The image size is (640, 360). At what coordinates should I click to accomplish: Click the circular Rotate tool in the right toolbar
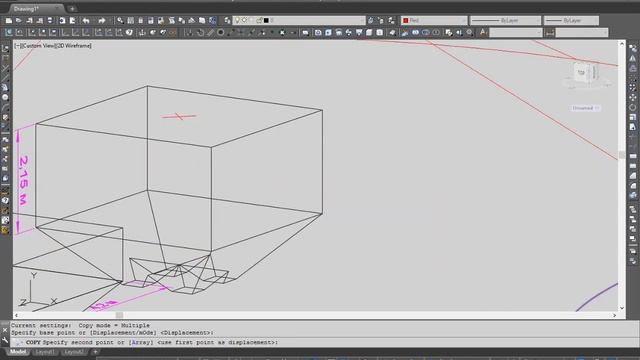633,107
